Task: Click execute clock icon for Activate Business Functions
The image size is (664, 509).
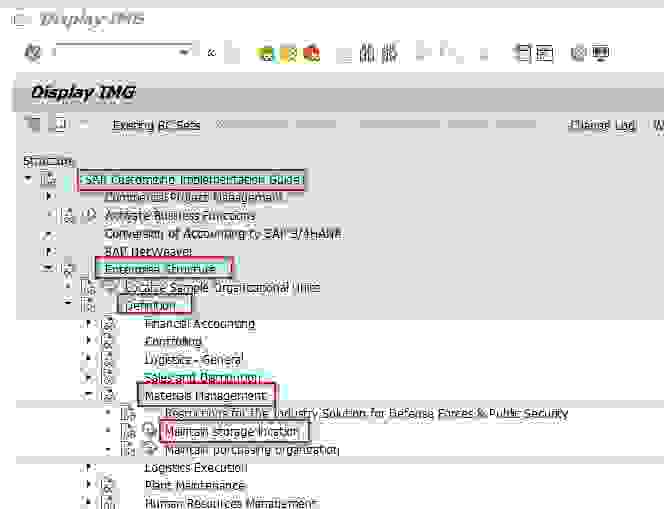Action: click(88, 216)
